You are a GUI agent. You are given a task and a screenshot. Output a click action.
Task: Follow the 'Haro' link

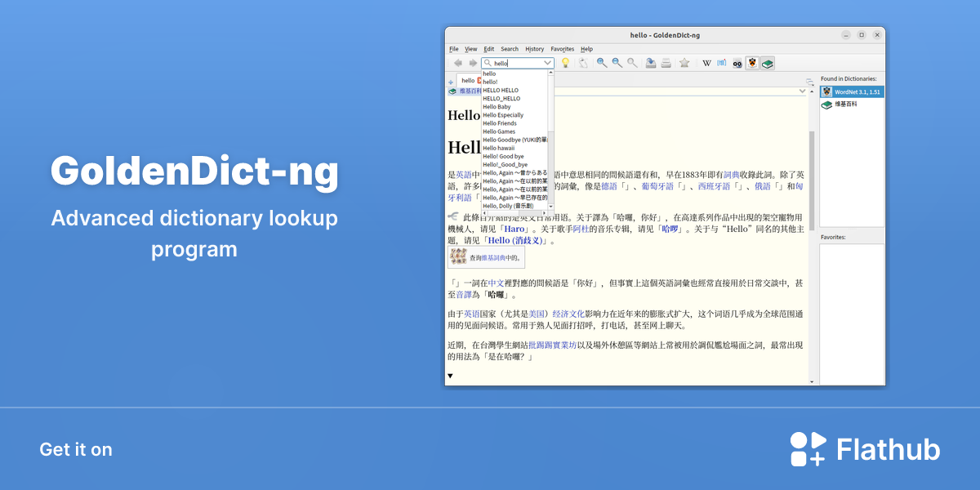click(x=515, y=229)
